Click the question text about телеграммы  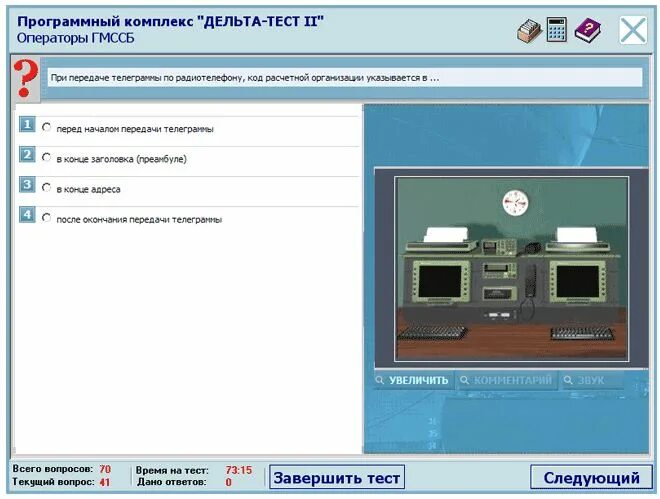(245, 78)
